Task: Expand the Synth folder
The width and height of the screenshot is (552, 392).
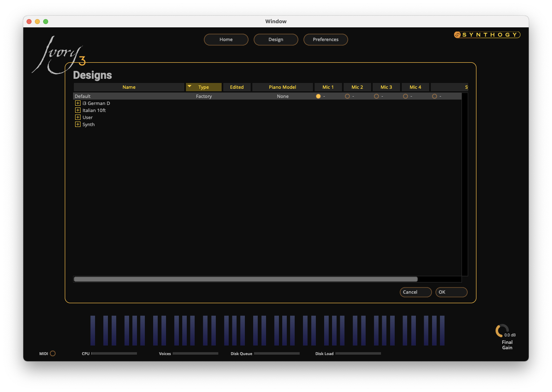Action: 78,124
